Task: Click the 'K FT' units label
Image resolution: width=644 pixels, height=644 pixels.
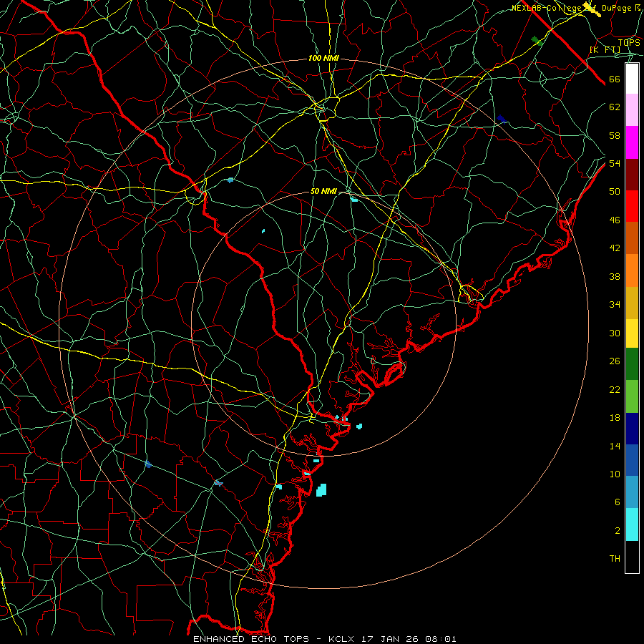Action: pyautogui.click(x=605, y=50)
